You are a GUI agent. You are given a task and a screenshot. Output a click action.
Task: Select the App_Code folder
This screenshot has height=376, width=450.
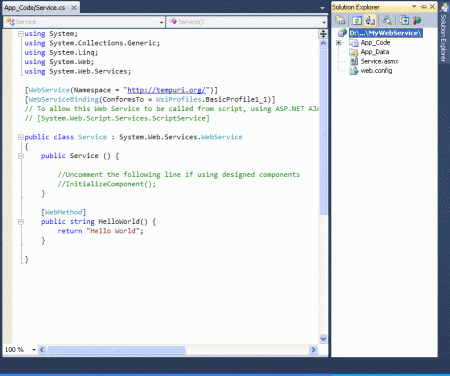click(x=375, y=43)
